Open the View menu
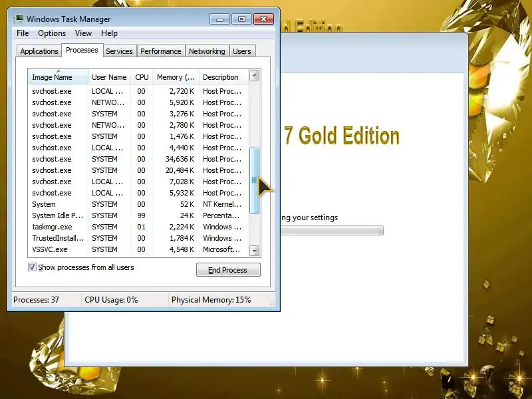The width and height of the screenshot is (532, 399). pos(84,33)
